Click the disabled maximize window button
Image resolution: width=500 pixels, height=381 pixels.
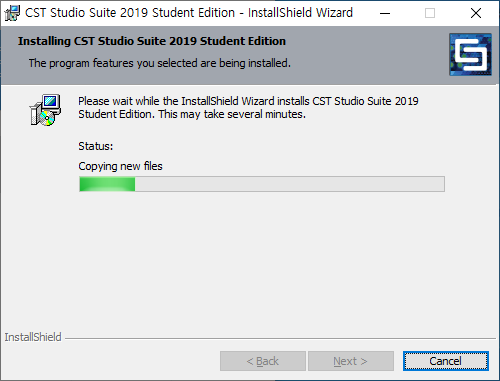coord(430,13)
